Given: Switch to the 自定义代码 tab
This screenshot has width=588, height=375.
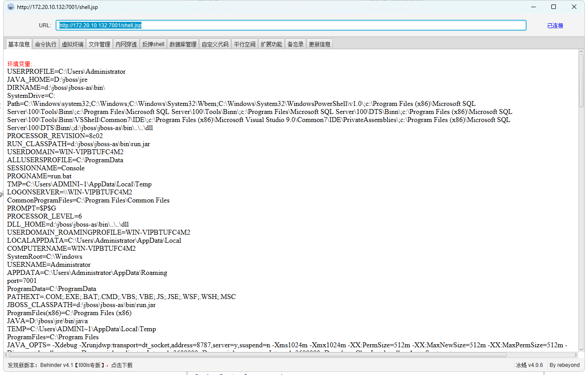Looking at the screenshot, I should [x=215, y=44].
